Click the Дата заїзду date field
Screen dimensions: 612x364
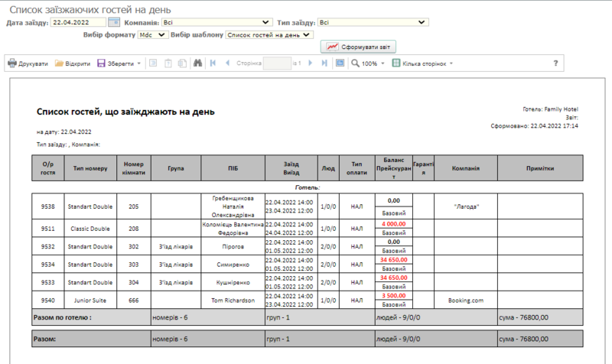tap(77, 23)
